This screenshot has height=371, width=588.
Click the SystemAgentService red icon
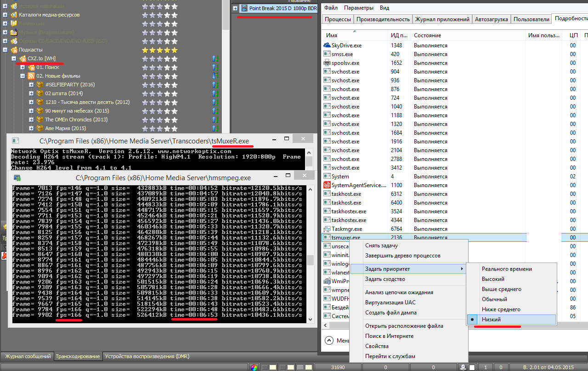pos(327,185)
